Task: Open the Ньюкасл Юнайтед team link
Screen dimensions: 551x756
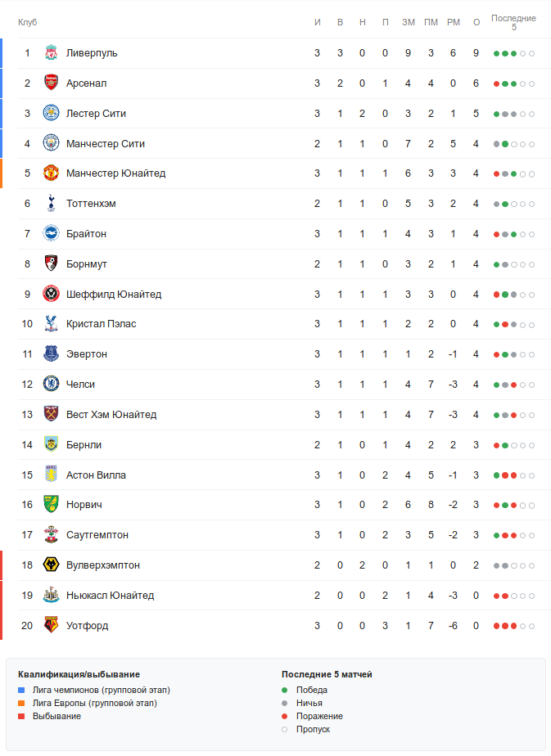Action: pyautogui.click(x=110, y=596)
